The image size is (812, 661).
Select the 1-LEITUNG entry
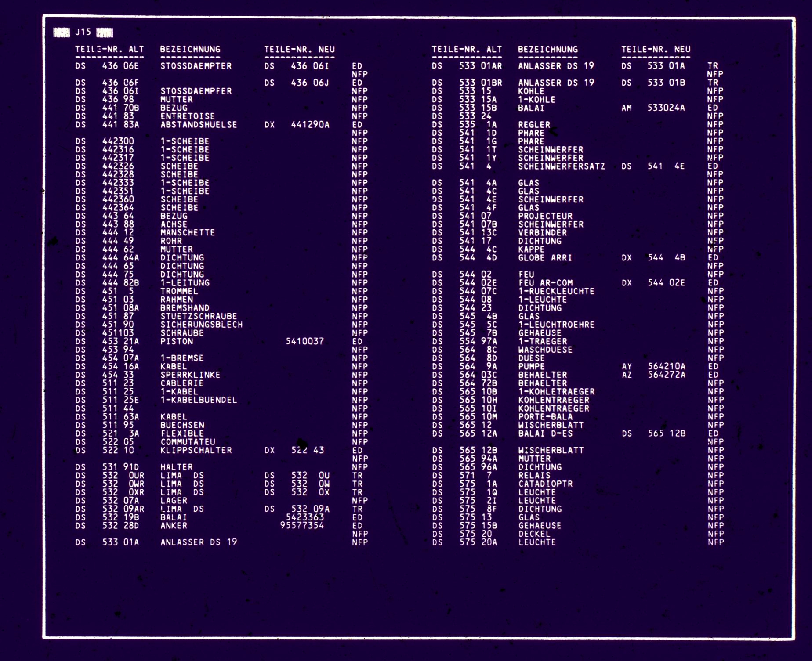point(185,283)
